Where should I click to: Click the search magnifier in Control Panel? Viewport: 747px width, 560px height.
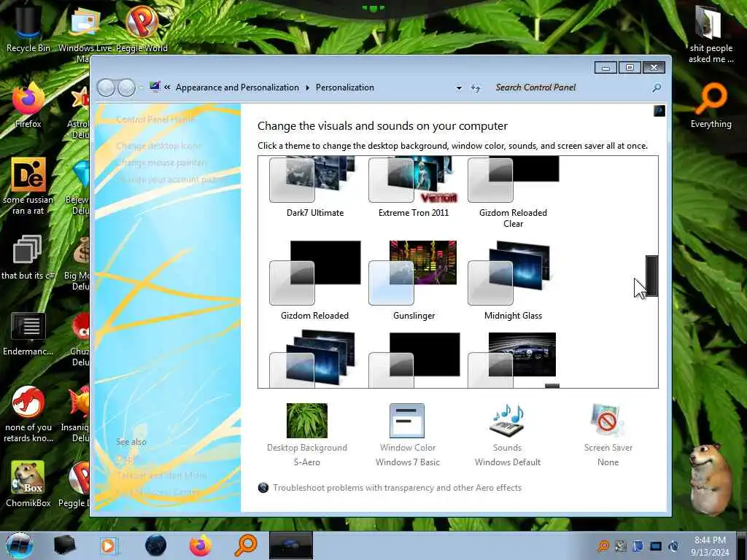coord(657,87)
